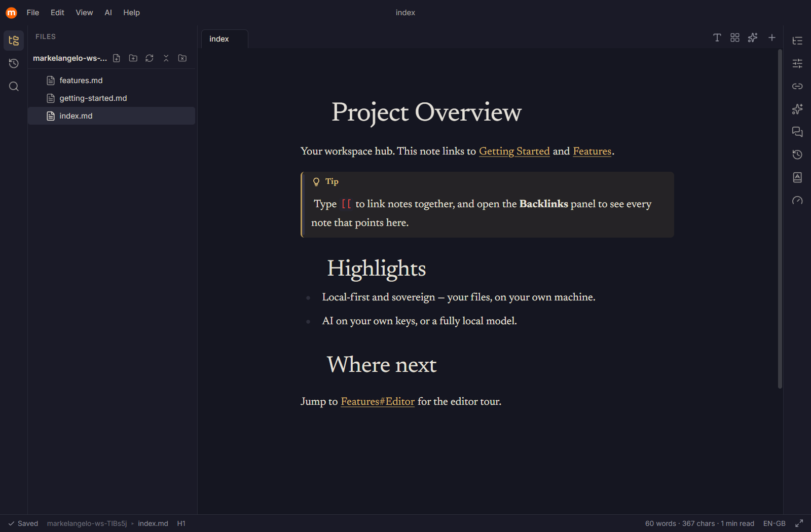The height and width of the screenshot is (532, 811).
Task: Click the Saved status indicator
Action: (23, 523)
